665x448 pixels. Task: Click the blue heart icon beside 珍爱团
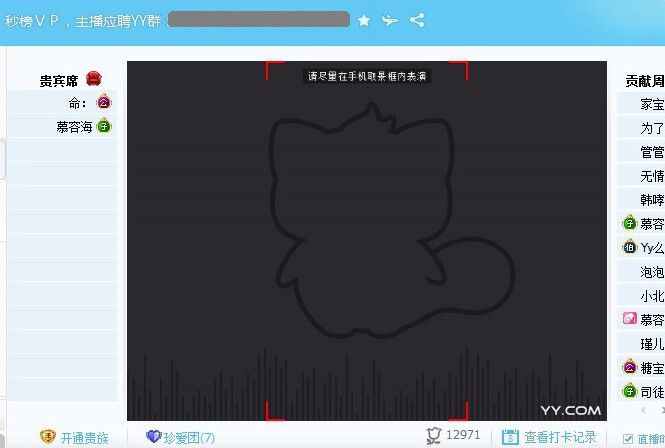154,436
